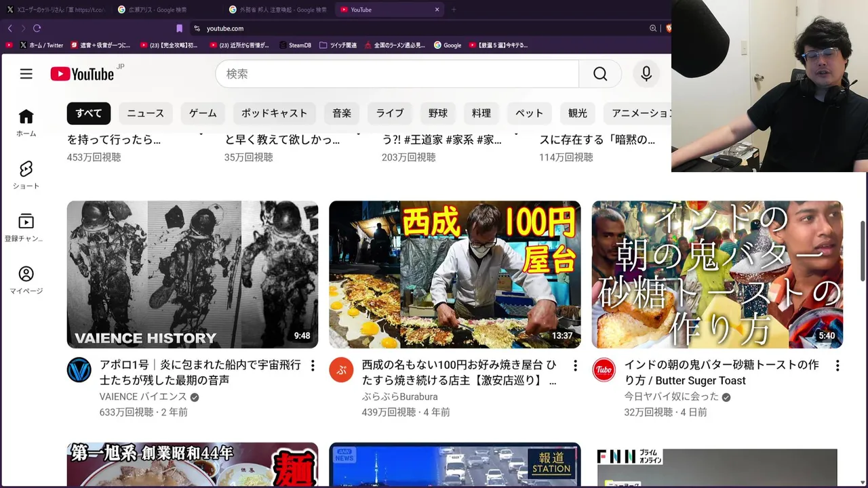Select the ライブ filter chip
The height and width of the screenshot is (488, 868).
390,113
